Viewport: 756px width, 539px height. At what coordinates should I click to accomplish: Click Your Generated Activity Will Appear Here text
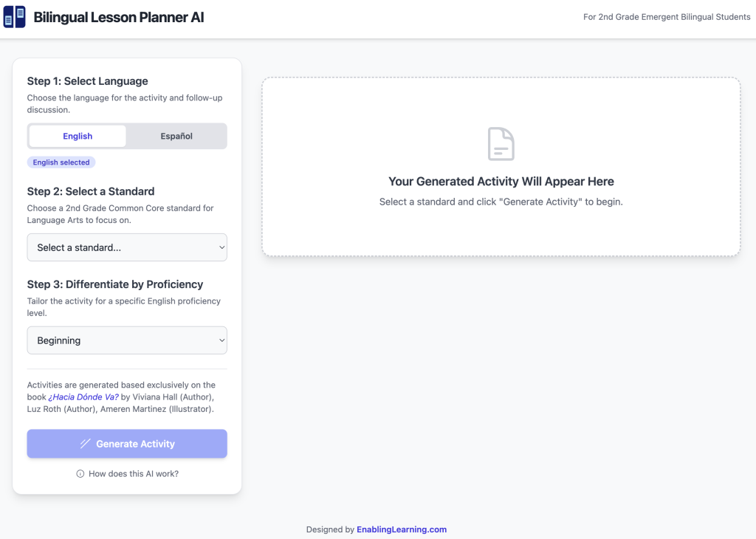501,182
